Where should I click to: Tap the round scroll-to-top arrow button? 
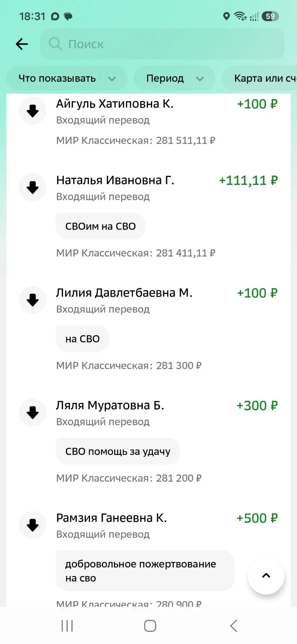[x=266, y=576]
